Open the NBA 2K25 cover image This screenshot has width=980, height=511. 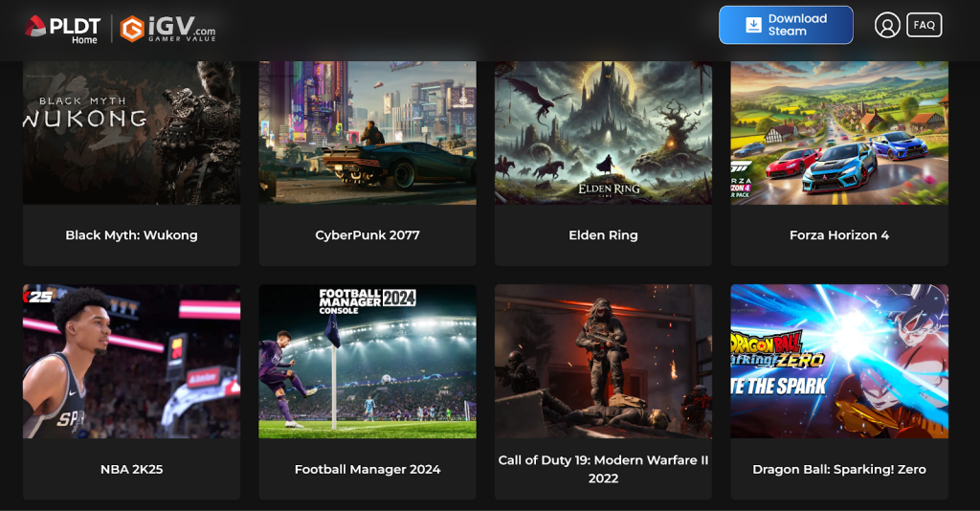coord(132,361)
